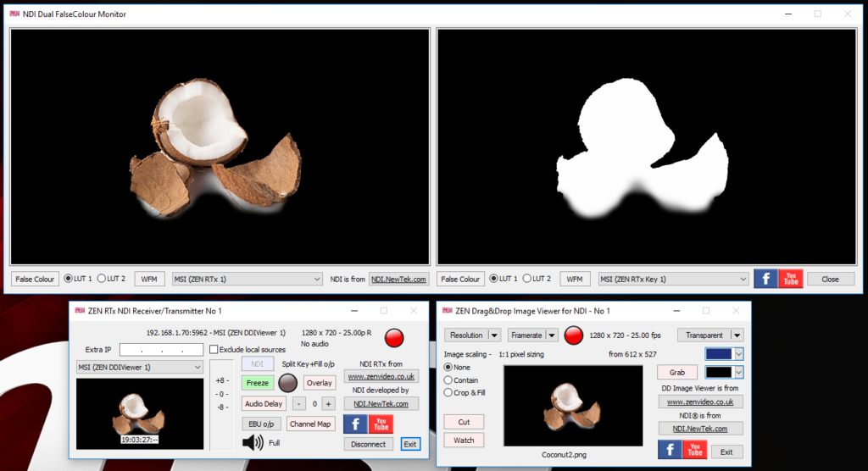868x471 pixels.
Task: Select Crop & Fill scaling option
Action: (448, 392)
